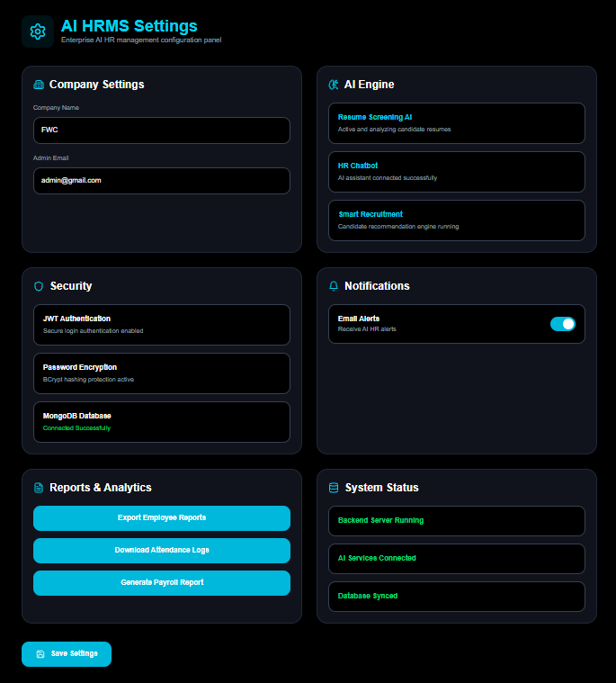The width and height of the screenshot is (616, 683).
Task: Click the Admin Email input field
Action: coord(162,181)
